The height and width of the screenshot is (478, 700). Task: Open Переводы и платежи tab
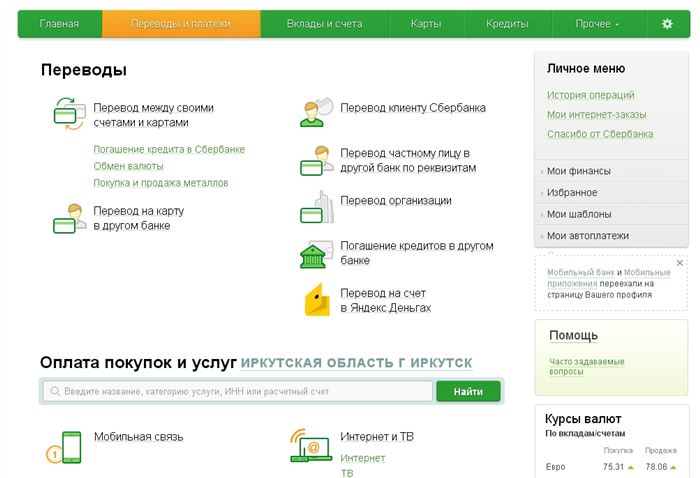click(x=181, y=24)
